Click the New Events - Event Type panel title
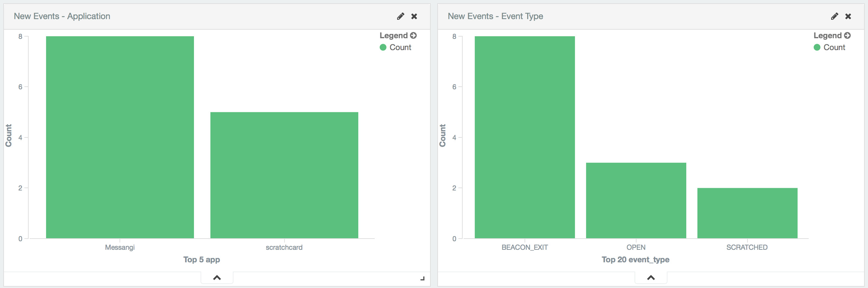This screenshot has width=868, height=288. 495,16
